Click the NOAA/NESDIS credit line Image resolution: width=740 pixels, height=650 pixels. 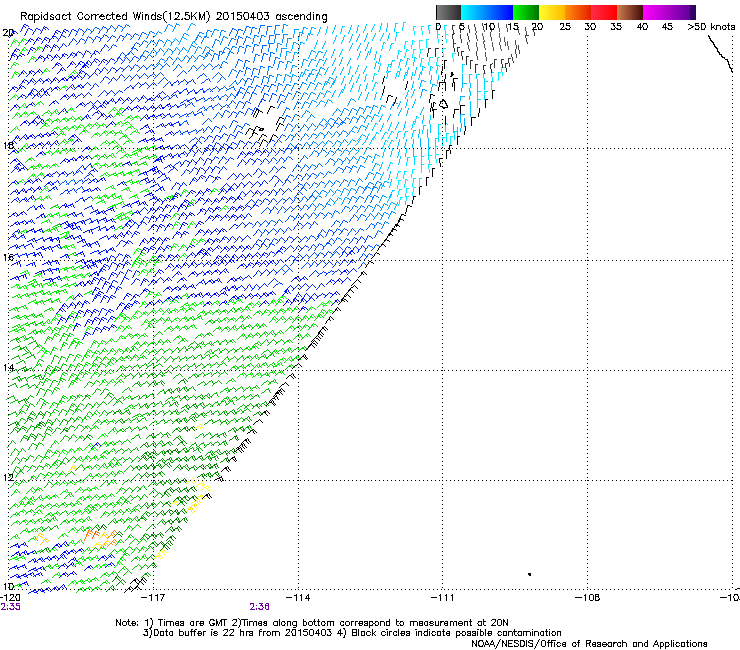click(589, 644)
